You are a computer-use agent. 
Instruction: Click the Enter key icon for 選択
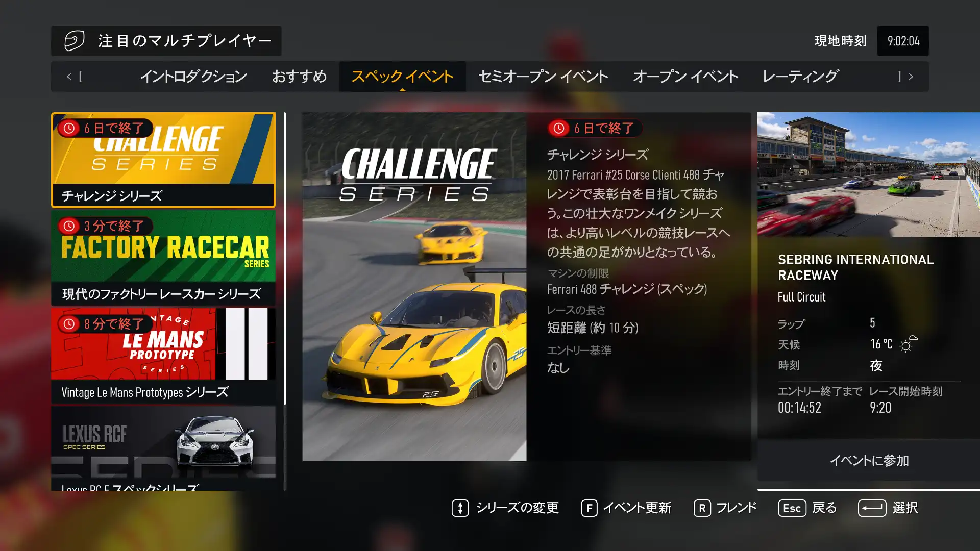(x=872, y=508)
